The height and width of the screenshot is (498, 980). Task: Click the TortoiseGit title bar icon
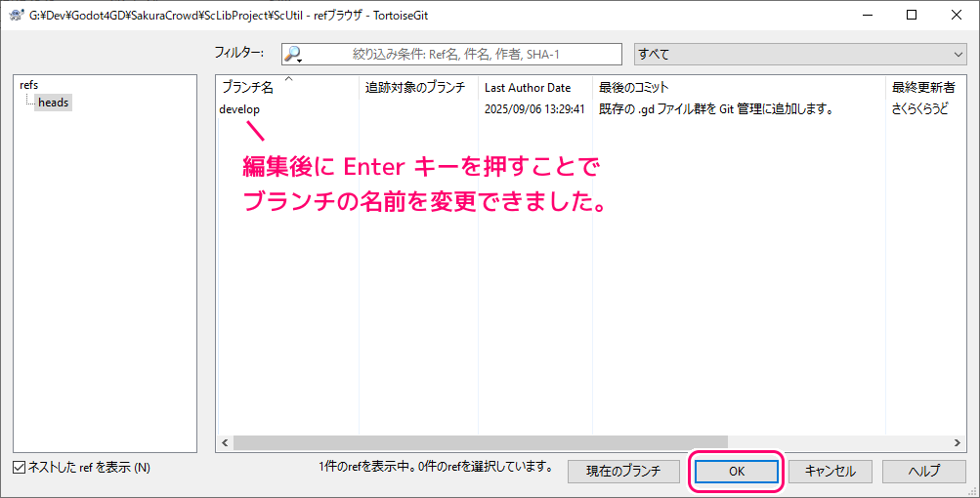click(17, 15)
